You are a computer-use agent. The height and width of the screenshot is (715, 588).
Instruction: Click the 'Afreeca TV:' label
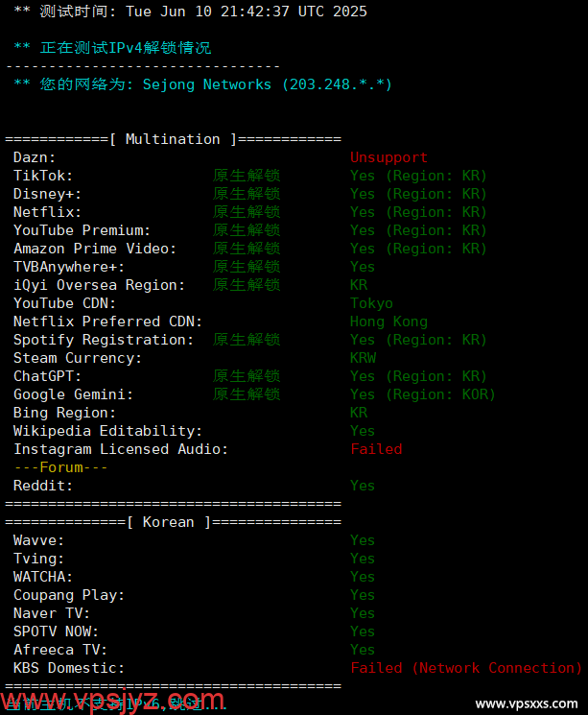[60, 650]
